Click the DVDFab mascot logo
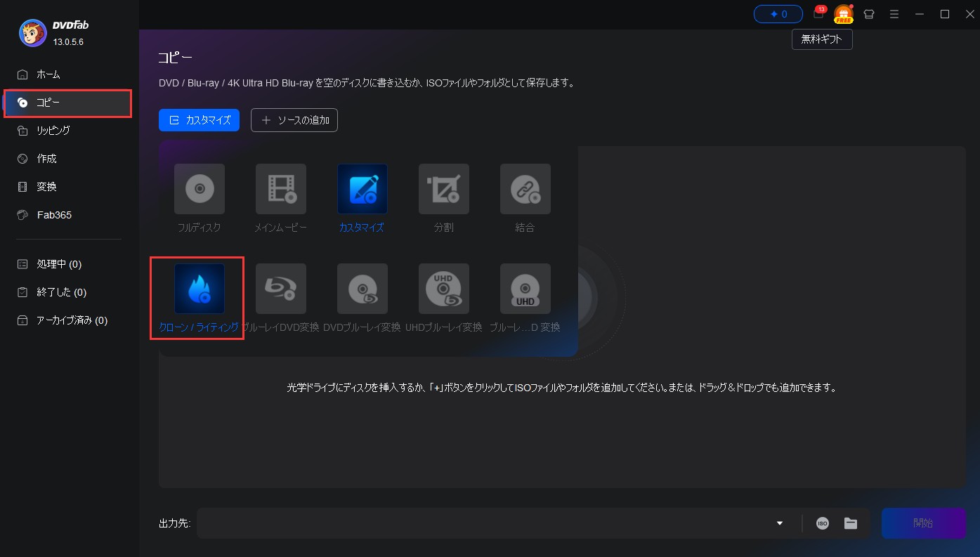The image size is (980, 557). [x=33, y=33]
